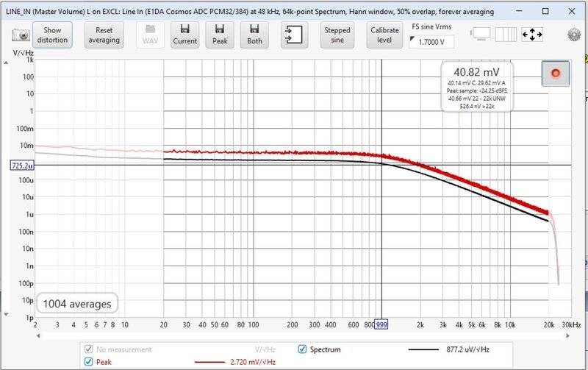The image size is (588, 370).
Task: Click the four-arrow move icon
Action: pos(532,35)
